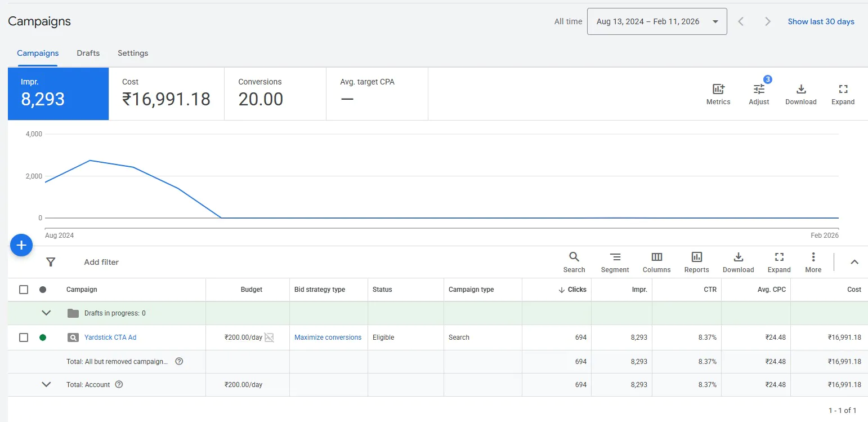
Task: Go to next date range arrow
Action: click(x=768, y=21)
